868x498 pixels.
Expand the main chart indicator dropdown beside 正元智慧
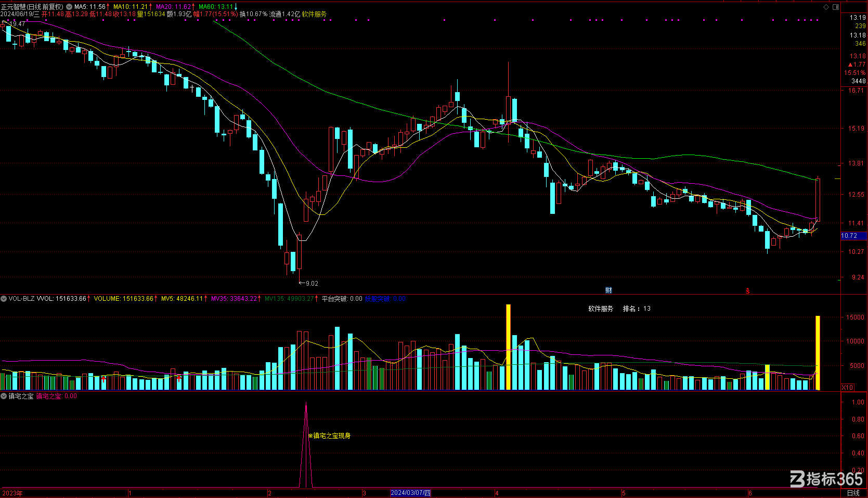[69, 7]
